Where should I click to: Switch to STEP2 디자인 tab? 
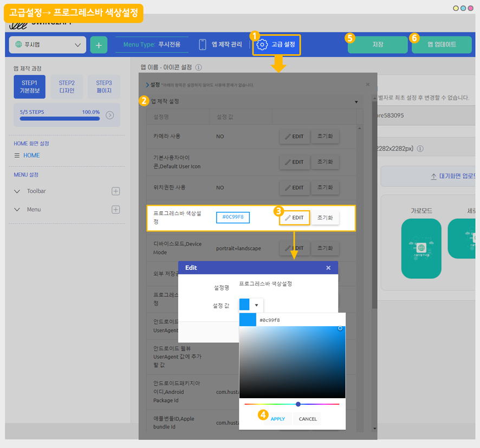(x=67, y=87)
